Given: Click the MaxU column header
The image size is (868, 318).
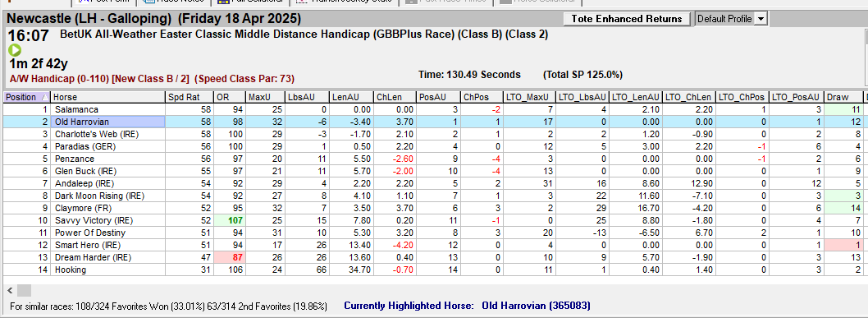Looking at the screenshot, I should coord(265,97).
